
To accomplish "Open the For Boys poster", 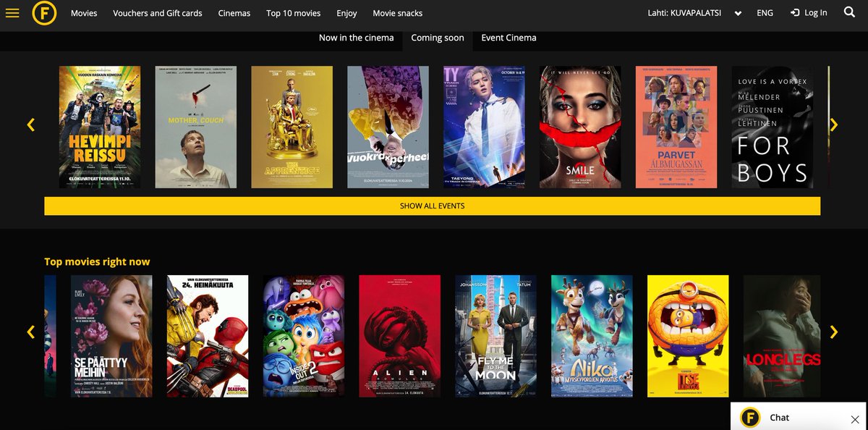I will 773,127.
